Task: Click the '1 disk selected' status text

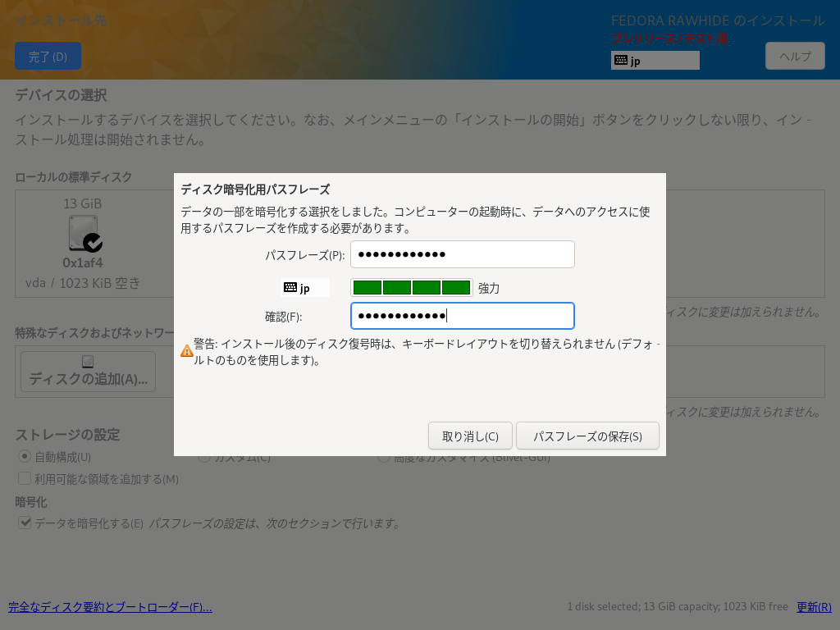Action: [678, 606]
